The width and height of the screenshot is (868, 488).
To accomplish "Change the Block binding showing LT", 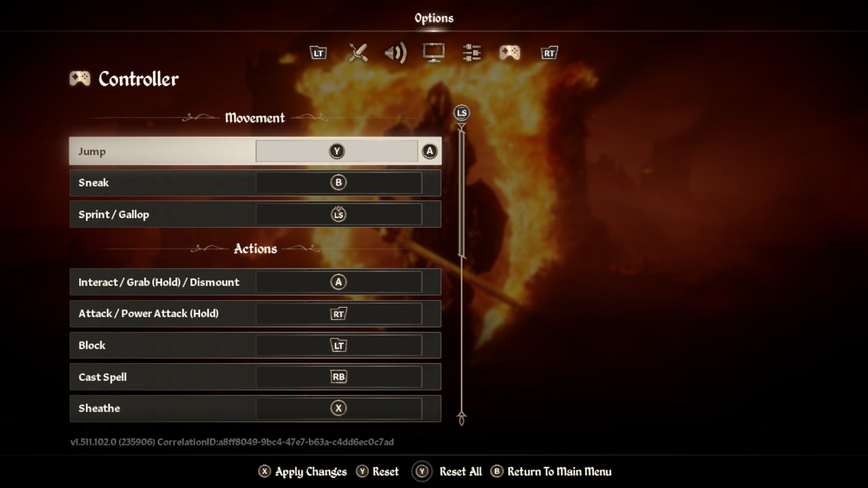I will click(x=255, y=345).
